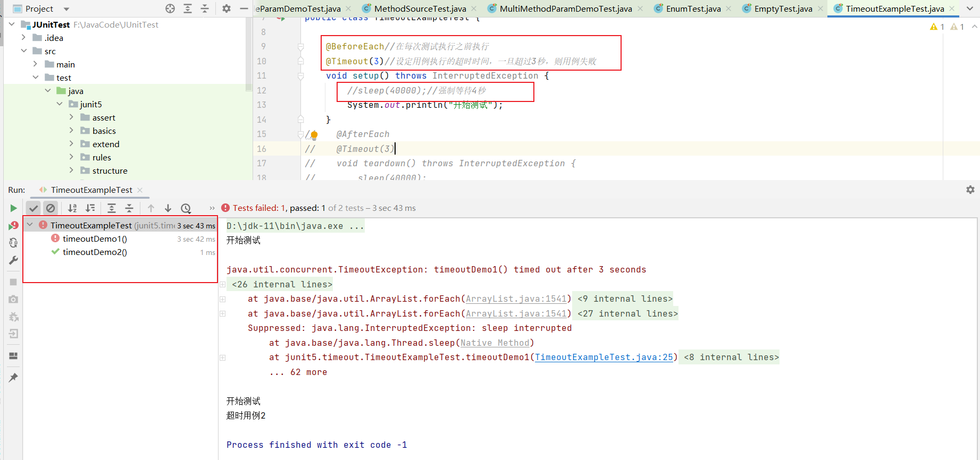Pin the Run tab with pin icon
Screen dimensions: 980x460
coord(13,378)
